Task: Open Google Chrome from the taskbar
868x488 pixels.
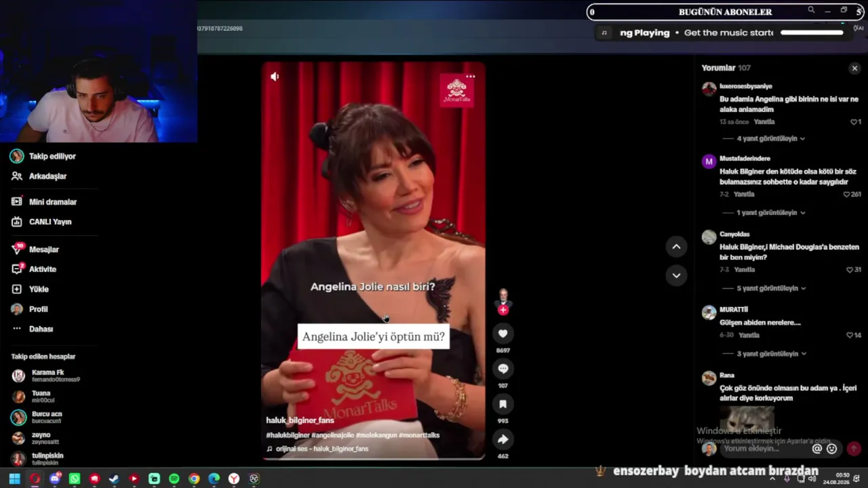Action: [194, 479]
